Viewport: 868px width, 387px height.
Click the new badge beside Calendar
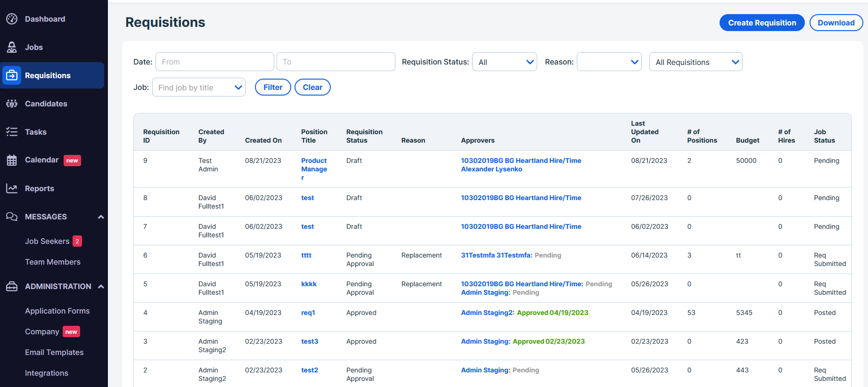(72, 161)
